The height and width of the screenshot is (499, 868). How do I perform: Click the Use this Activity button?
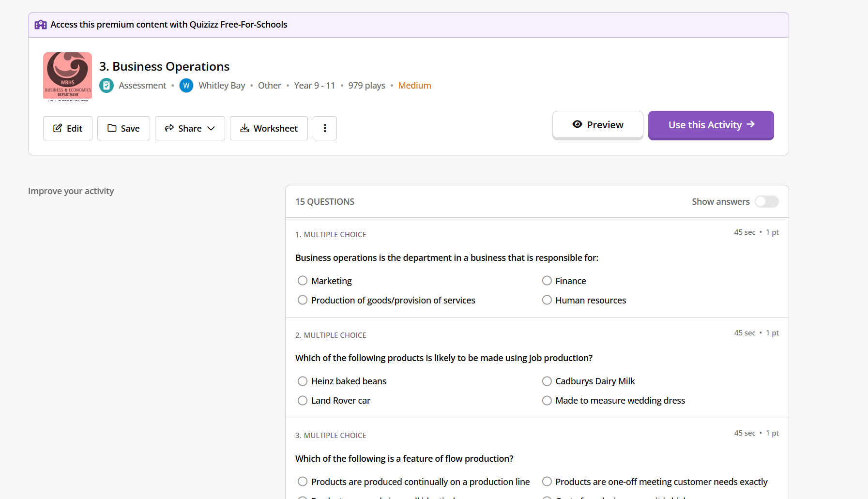pos(711,125)
